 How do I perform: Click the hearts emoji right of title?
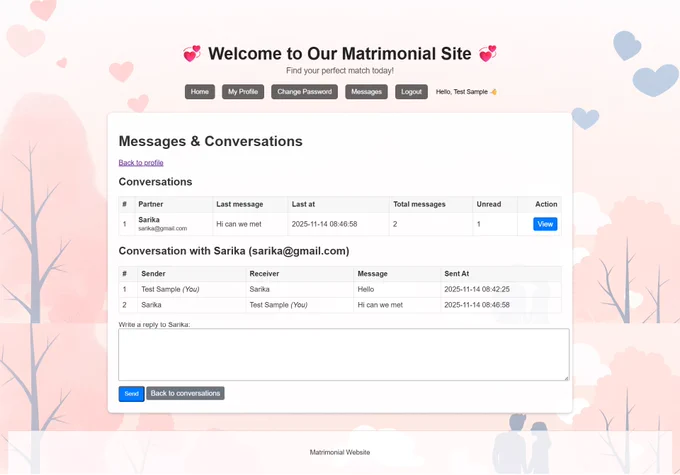pyautogui.click(x=487, y=54)
